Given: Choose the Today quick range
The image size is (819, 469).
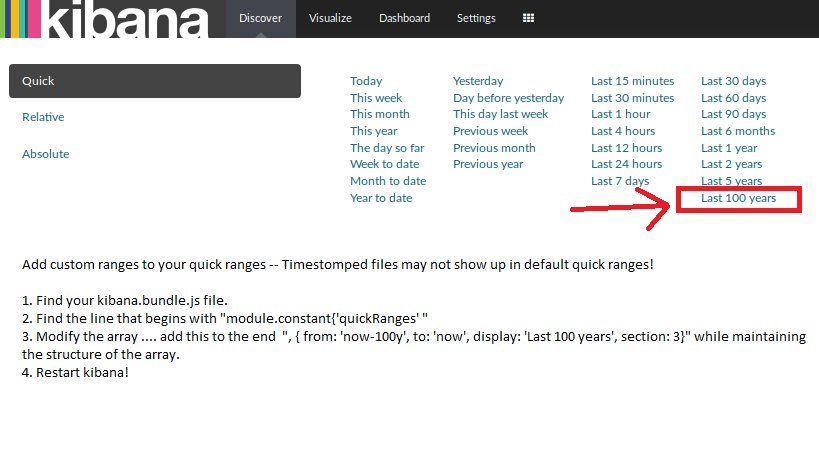Looking at the screenshot, I should point(366,81).
